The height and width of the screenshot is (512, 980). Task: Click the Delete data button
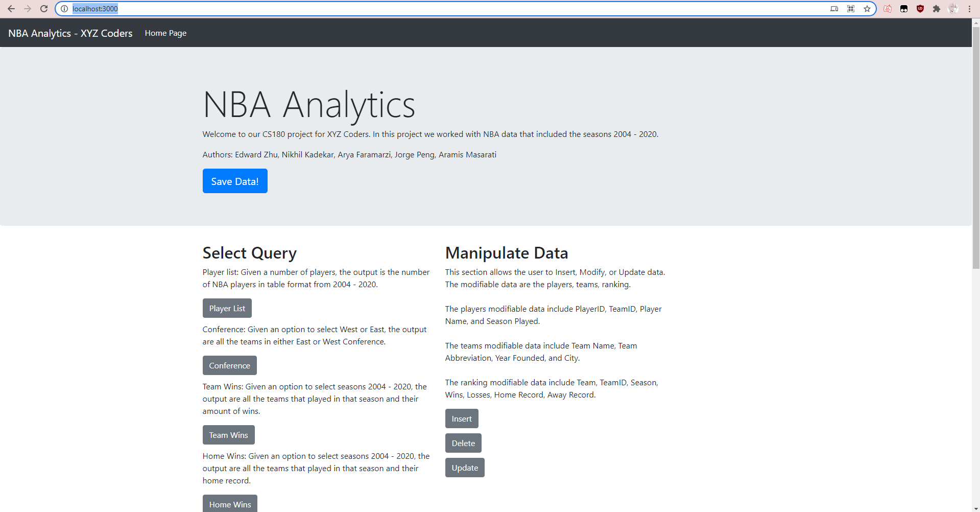pos(463,443)
